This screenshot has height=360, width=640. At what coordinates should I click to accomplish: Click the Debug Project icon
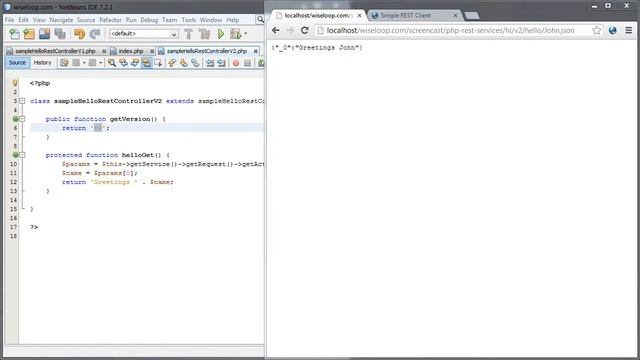coord(236,34)
